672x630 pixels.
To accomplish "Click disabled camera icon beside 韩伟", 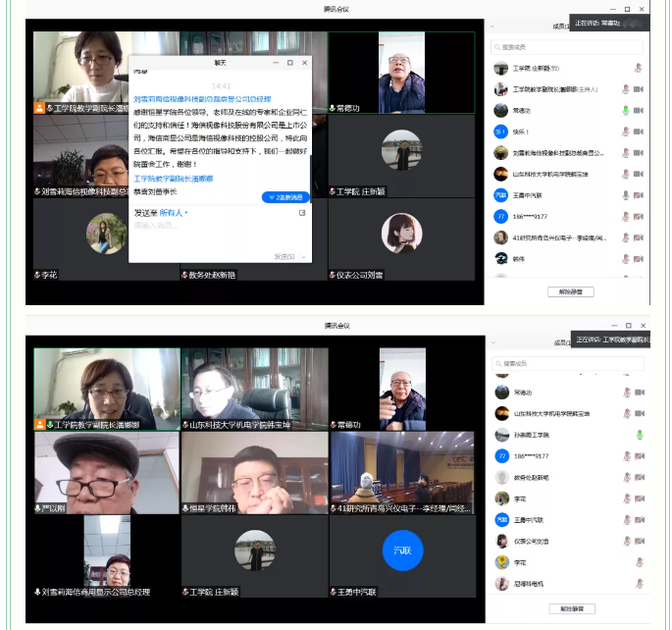I will click(x=639, y=259).
